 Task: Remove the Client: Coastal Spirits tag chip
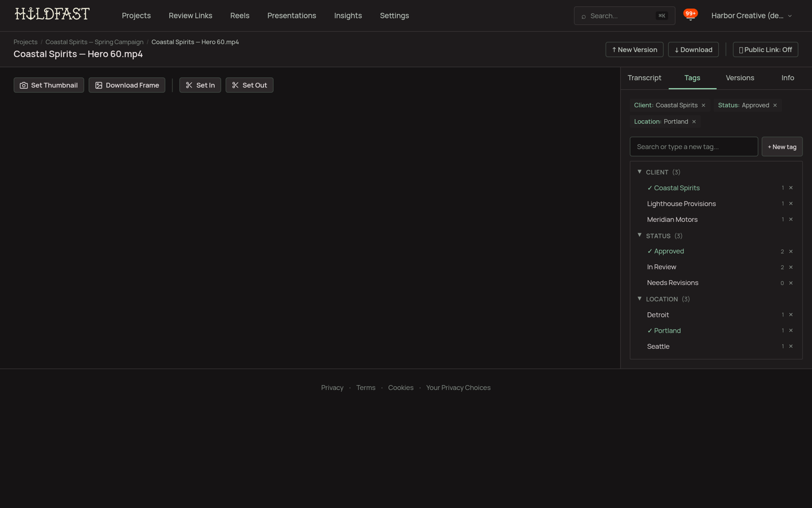coord(703,106)
